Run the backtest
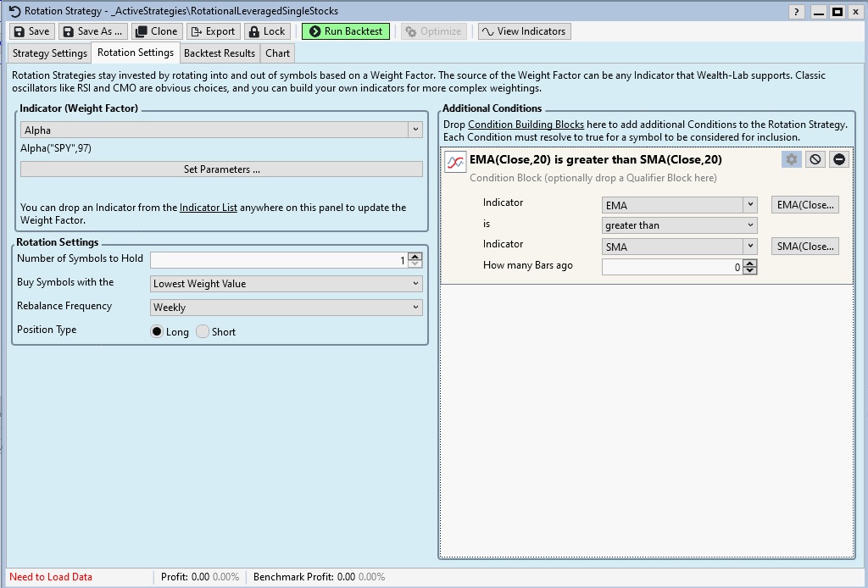The image size is (868, 588). [346, 31]
